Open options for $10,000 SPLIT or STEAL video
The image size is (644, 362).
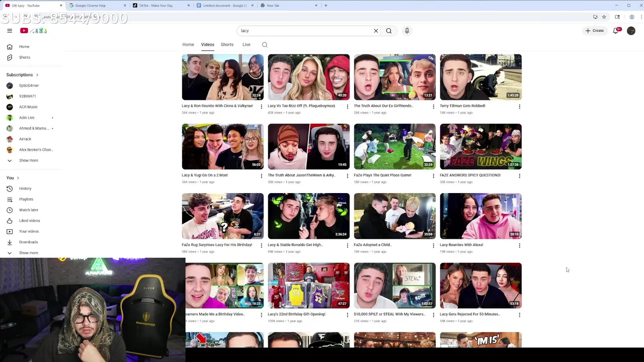pyautogui.click(x=433, y=315)
